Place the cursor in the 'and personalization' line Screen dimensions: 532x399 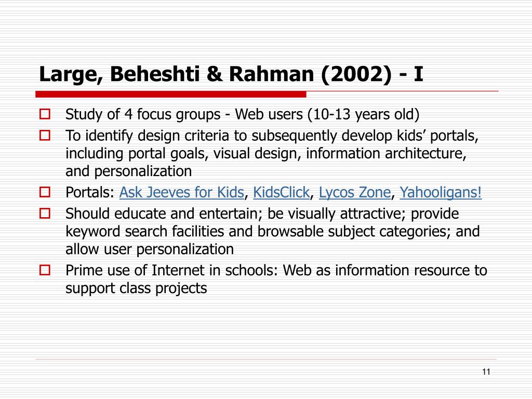(129, 171)
